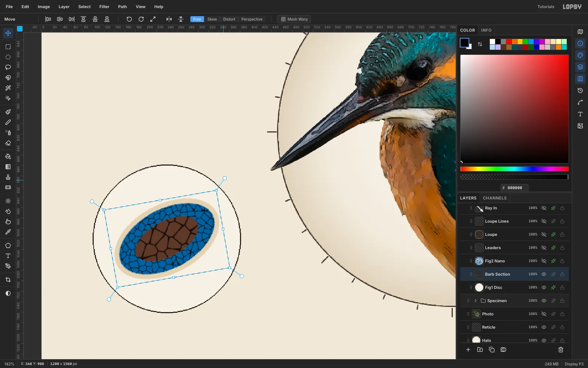This screenshot has width=588, height=368.
Task: Select the Text tool in left toolbar
Action: (8, 256)
